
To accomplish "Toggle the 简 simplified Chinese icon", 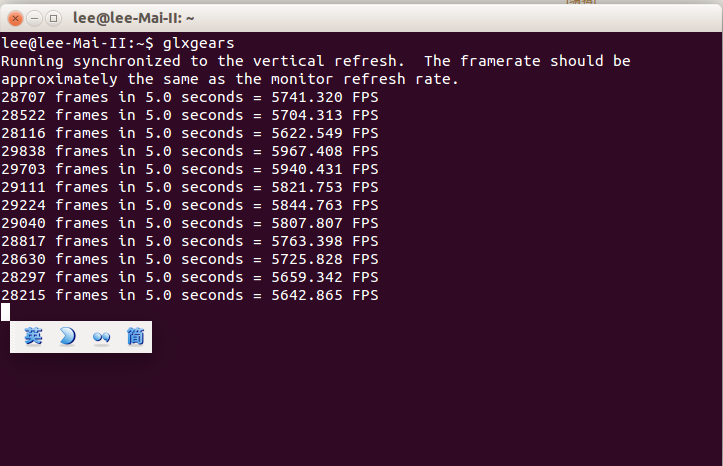I will [x=136, y=337].
